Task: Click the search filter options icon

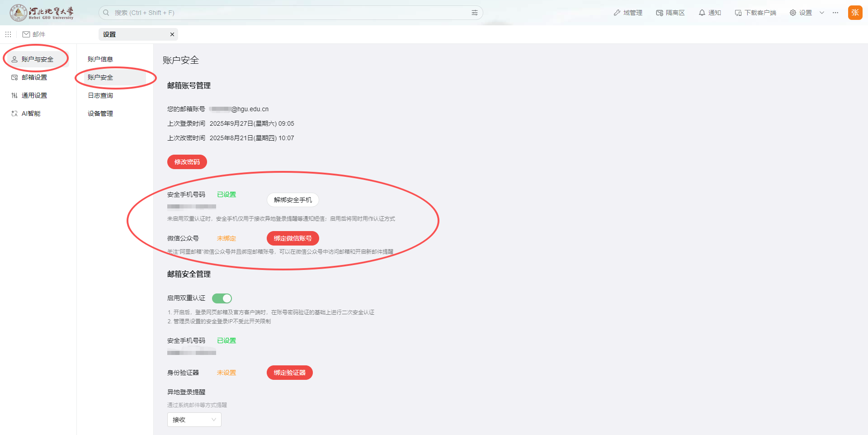Action: [x=475, y=13]
